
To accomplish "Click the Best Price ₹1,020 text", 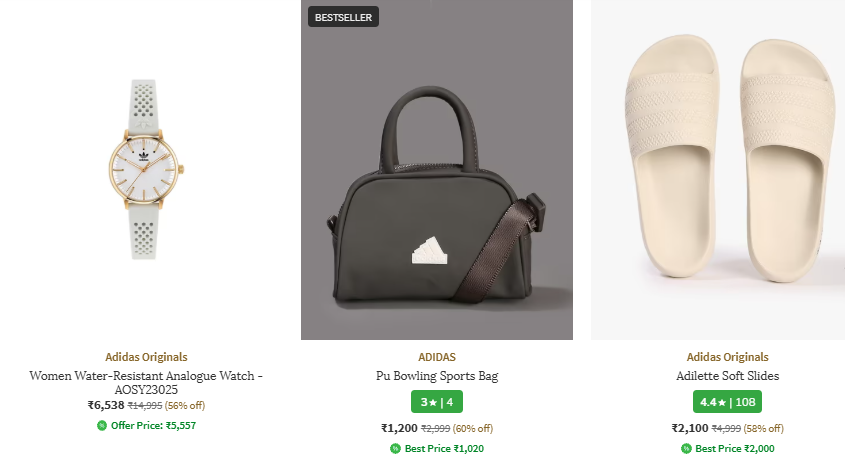I will pyautogui.click(x=444, y=449).
